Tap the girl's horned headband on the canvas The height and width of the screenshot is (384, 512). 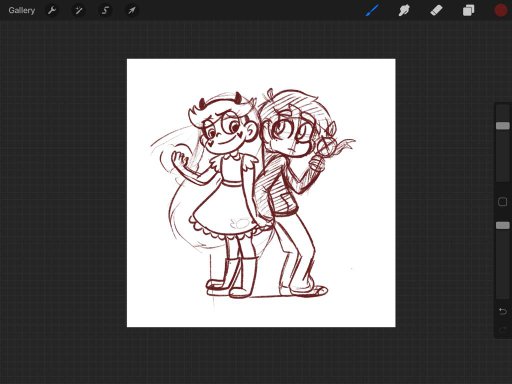220,99
